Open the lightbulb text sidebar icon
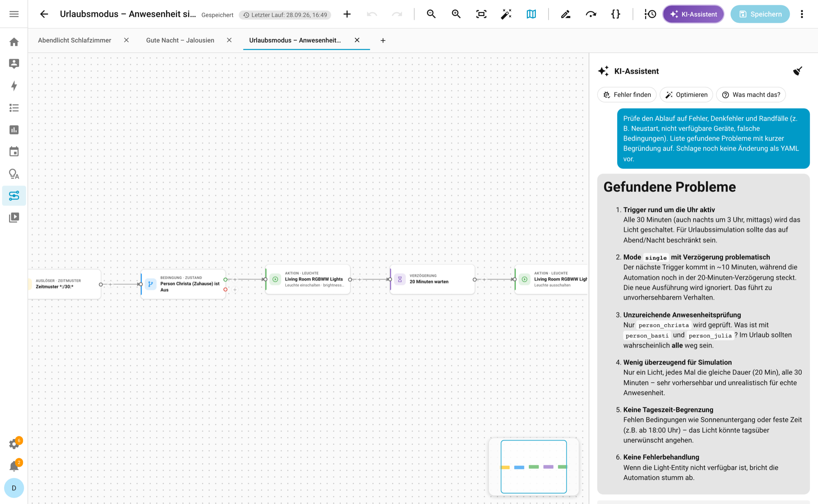818x504 pixels. click(x=14, y=174)
